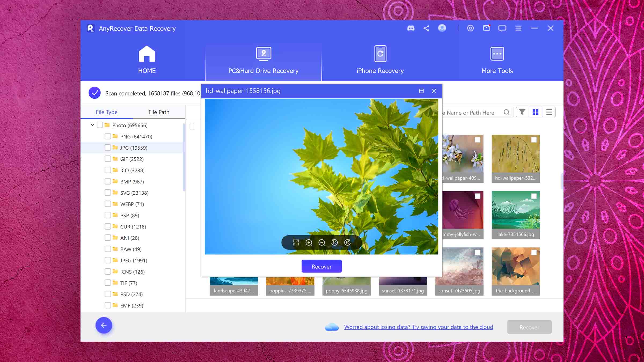Click the cloud icon near the link
Screen dimensions: 644x362
tap(332, 327)
